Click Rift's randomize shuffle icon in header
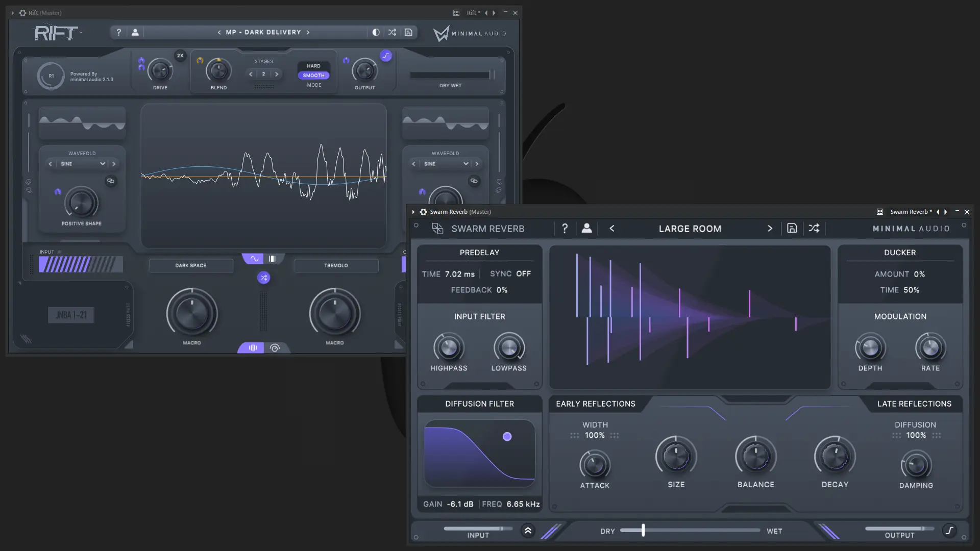Viewport: 980px width, 551px height. point(392,32)
